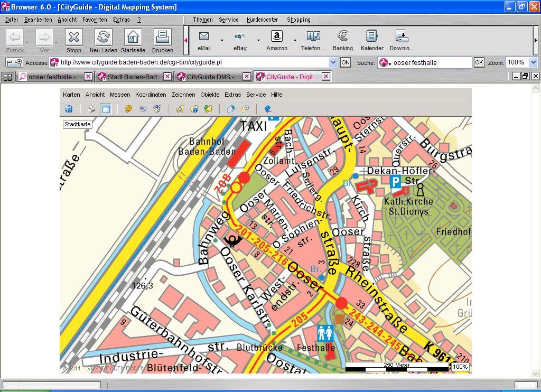Screen dimensions: 541x392
Task: Click the printer icon in map toolbar
Action: pyautogui.click(x=91, y=109)
